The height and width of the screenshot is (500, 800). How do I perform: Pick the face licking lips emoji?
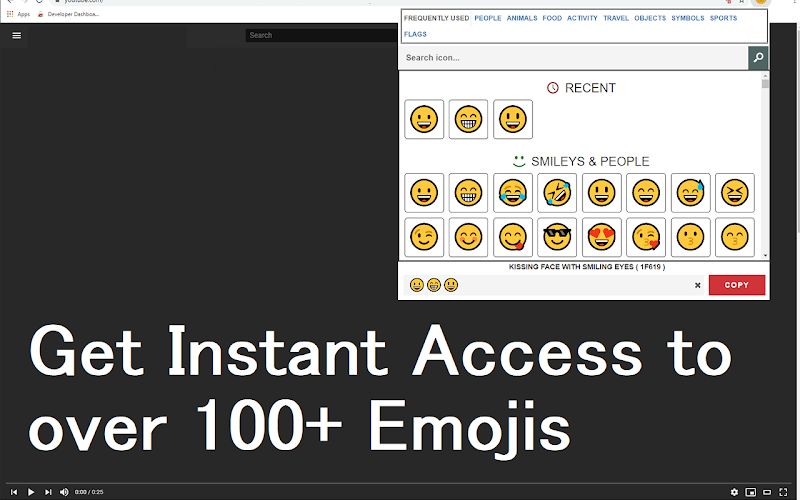[x=513, y=237]
